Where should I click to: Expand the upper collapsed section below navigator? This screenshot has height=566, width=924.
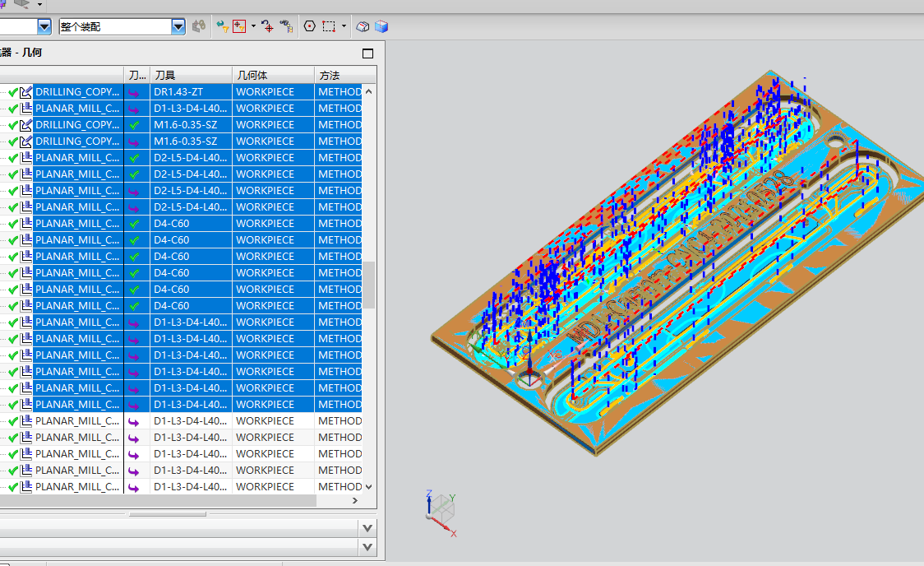coord(367,528)
